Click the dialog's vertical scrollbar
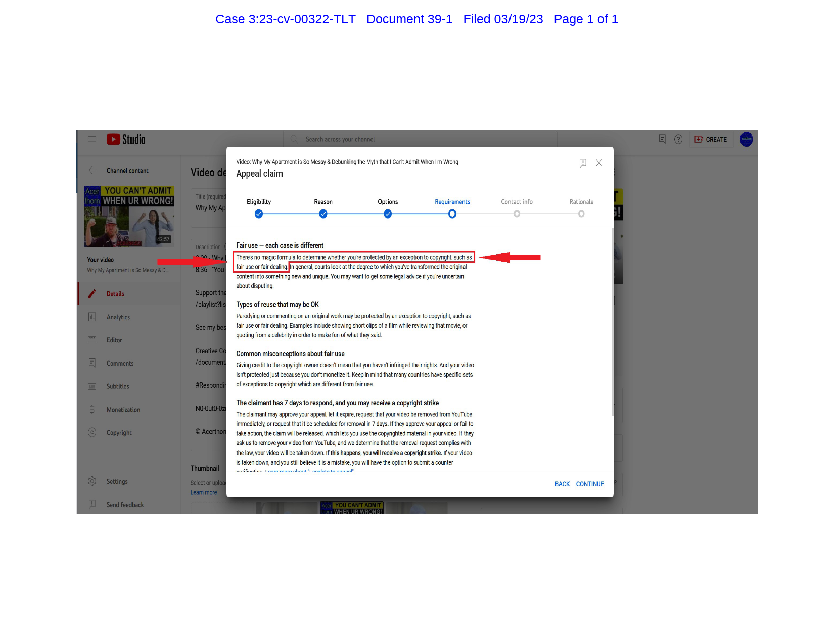This screenshot has height=644, width=834. coord(612,322)
